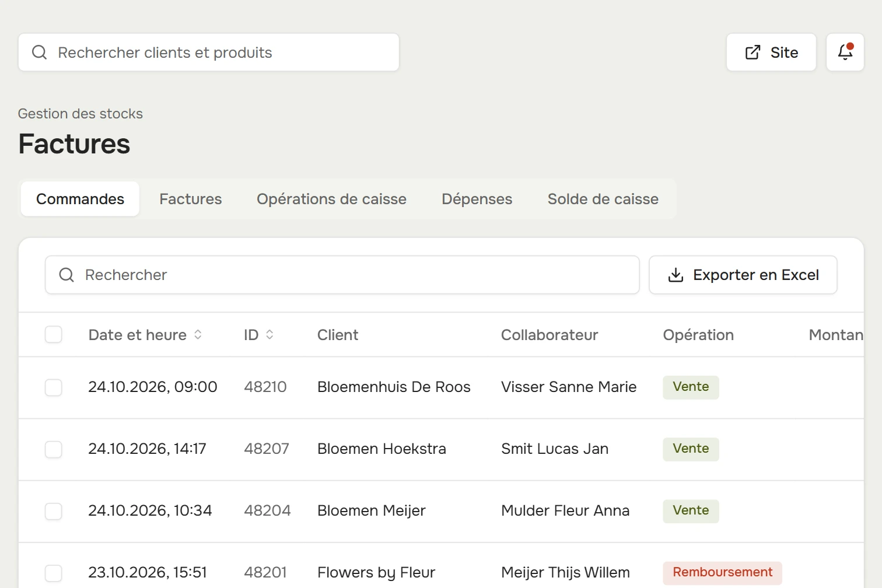Viewport: 882px width, 588px height.
Task: Click the Client column header
Action: click(338, 335)
